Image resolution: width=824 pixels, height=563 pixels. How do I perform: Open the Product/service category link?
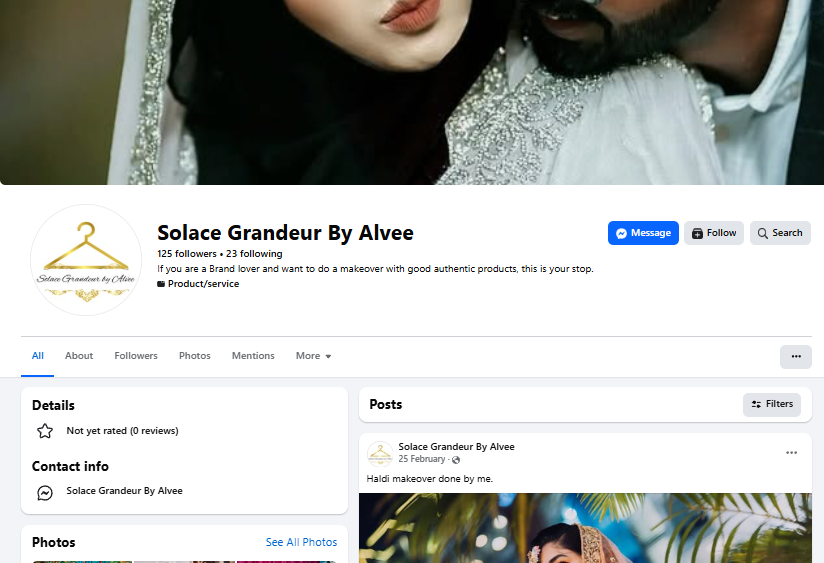tap(203, 284)
